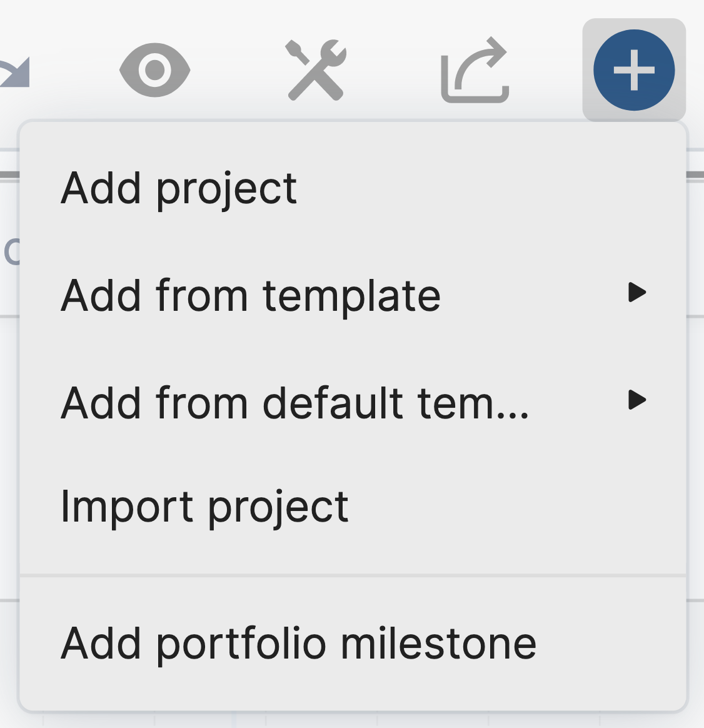Choose Add portfolio milestone option
The height and width of the screenshot is (728, 704).
click(x=298, y=644)
